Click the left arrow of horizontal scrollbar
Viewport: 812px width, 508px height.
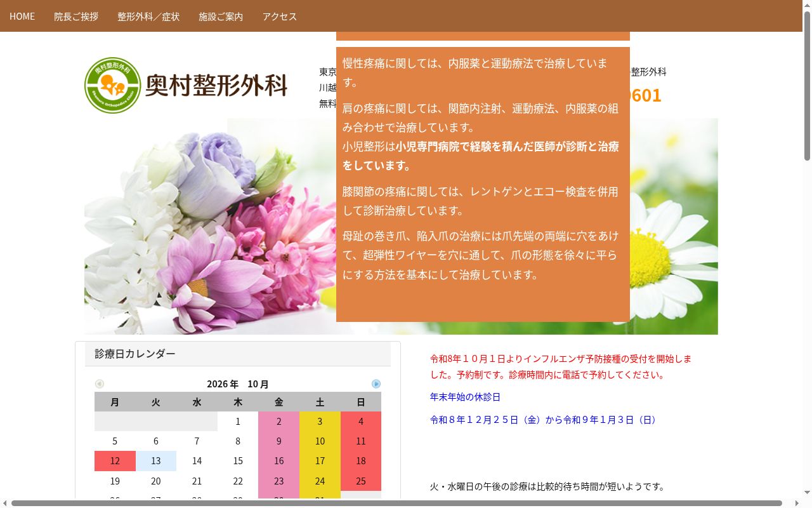click(4, 503)
